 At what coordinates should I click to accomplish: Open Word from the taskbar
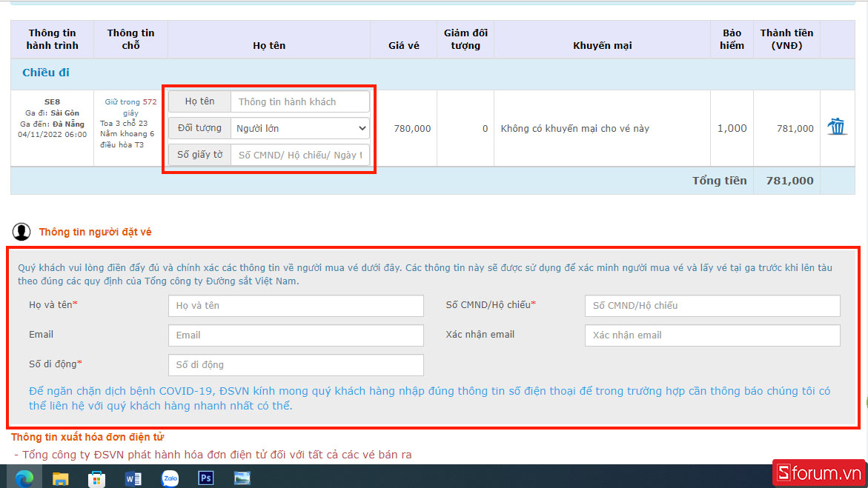(x=133, y=478)
